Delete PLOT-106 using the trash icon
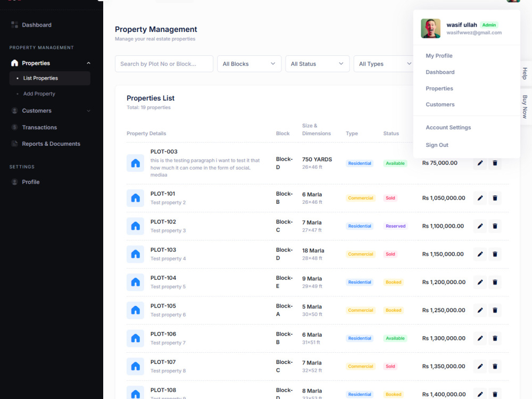 pos(495,338)
